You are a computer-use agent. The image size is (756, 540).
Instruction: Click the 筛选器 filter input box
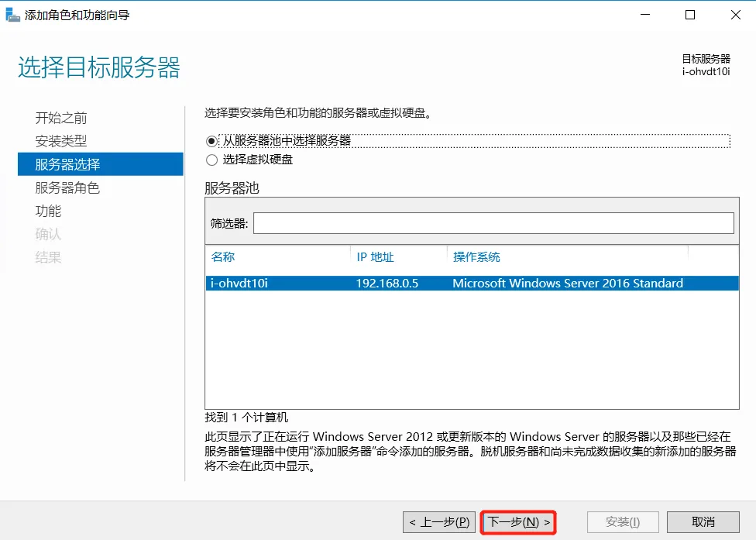click(493, 223)
